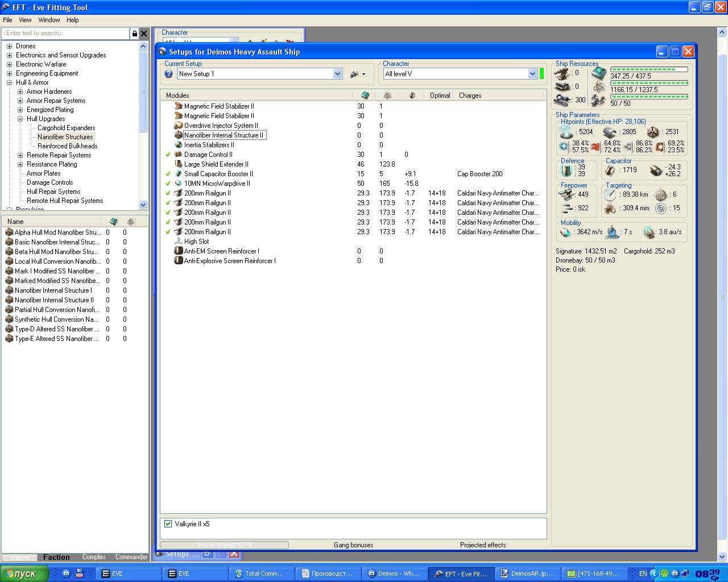Open the Window menu

pos(49,20)
